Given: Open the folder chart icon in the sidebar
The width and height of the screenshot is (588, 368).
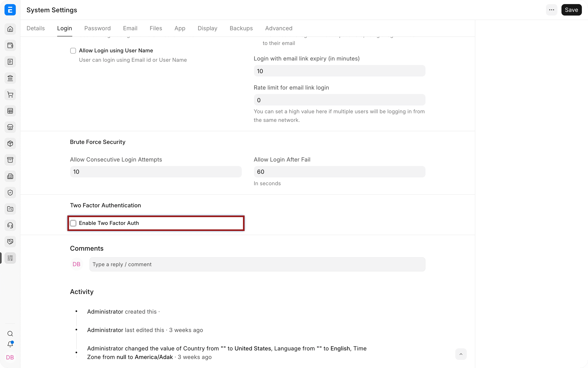Looking at the screenshot, I should (10, 209).
